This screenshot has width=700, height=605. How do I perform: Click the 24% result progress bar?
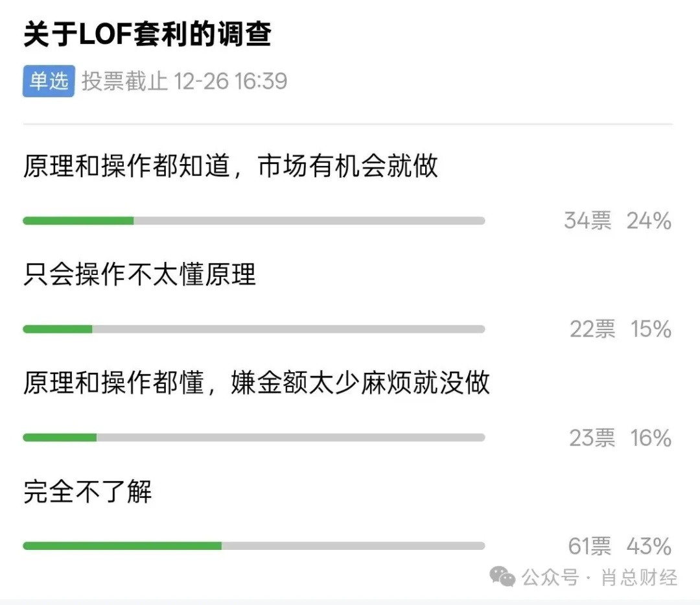coord(253,221)
